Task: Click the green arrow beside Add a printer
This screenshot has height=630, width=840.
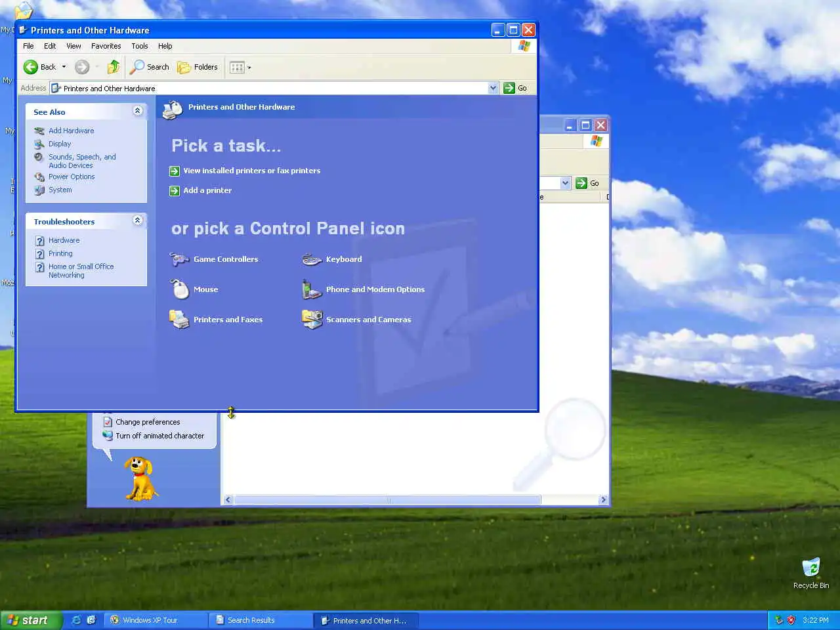Action: pyautogui.click(x=174, y=191)
